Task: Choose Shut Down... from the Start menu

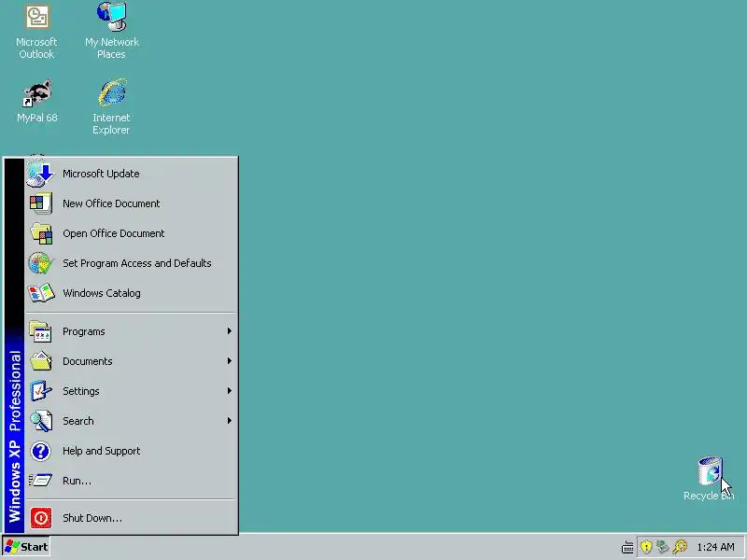Action: 131,518
